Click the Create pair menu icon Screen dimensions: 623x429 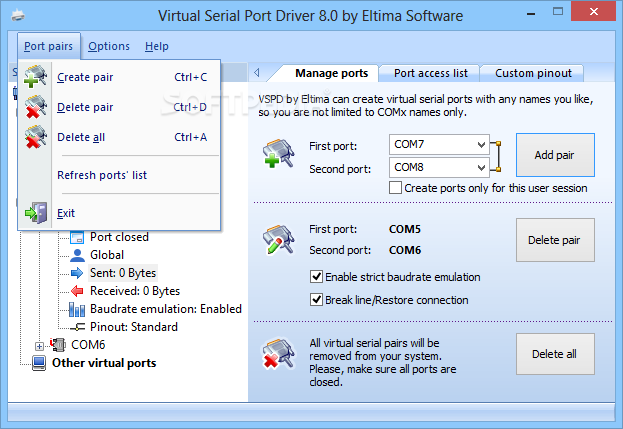click(35, 76)
